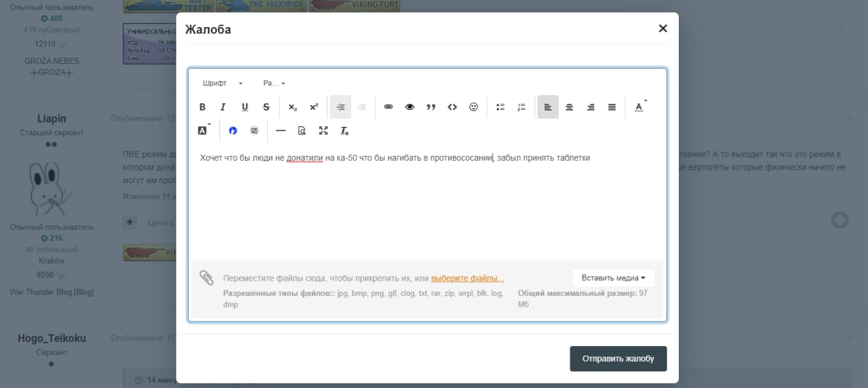Click the Отправить жалобу button

coord(618,359)
